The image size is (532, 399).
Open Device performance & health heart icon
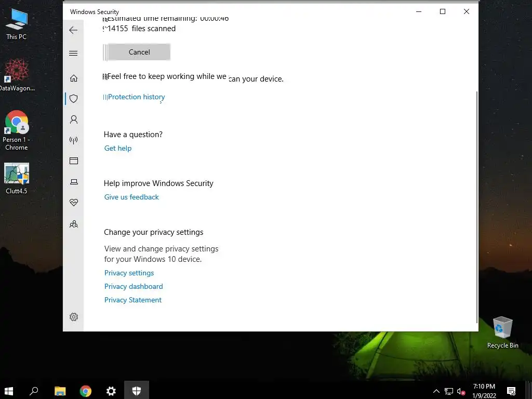74,203
